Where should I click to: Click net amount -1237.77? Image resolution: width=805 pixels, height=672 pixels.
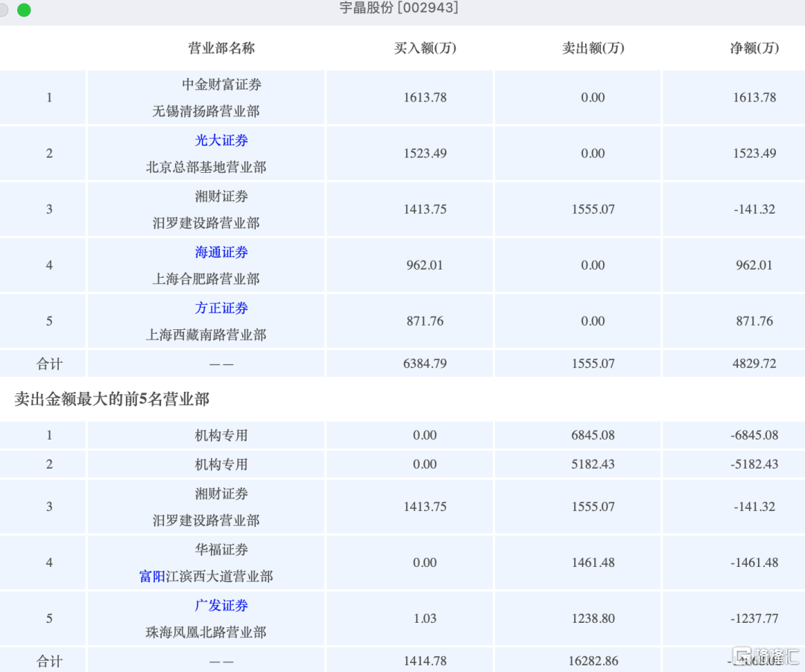click(x=754, y=618)
